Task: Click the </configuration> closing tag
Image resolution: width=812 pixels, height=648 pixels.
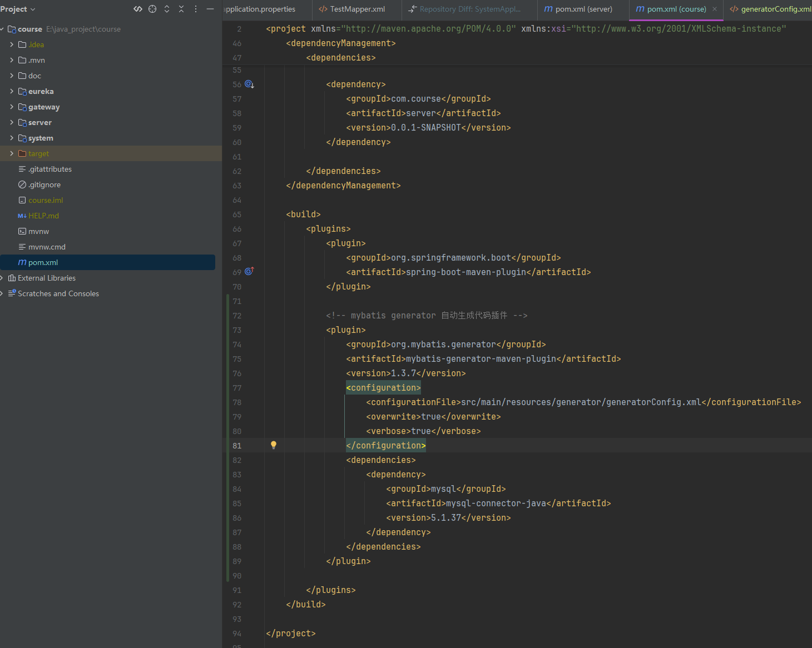Action: pyautogui.click(x=386, y=445)
